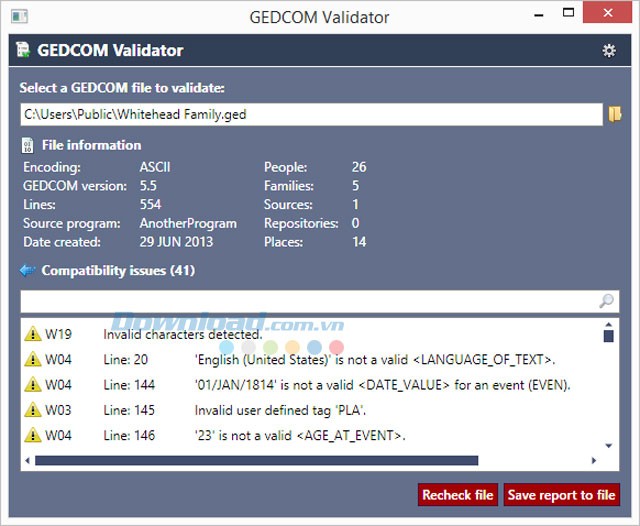Click warning icon on Line 146 row
Screen dimensions: 640x526
pos(33,435)
